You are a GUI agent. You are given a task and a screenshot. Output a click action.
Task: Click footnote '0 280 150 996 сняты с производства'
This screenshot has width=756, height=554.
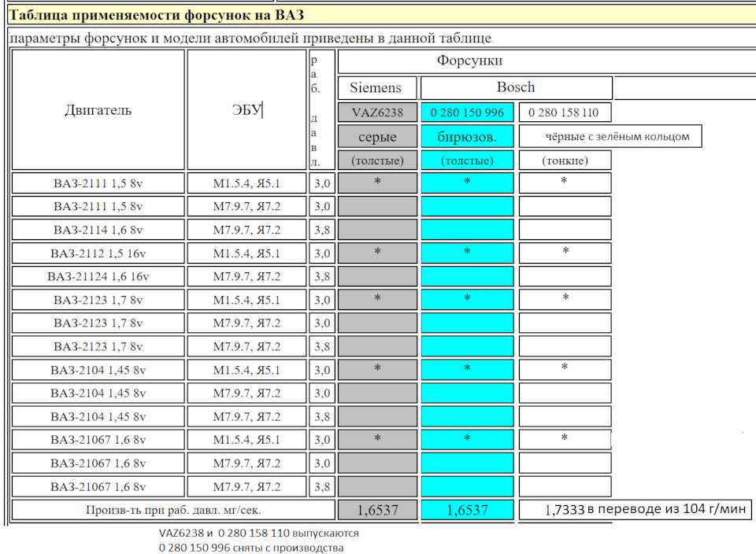click(x=251, y=548)
